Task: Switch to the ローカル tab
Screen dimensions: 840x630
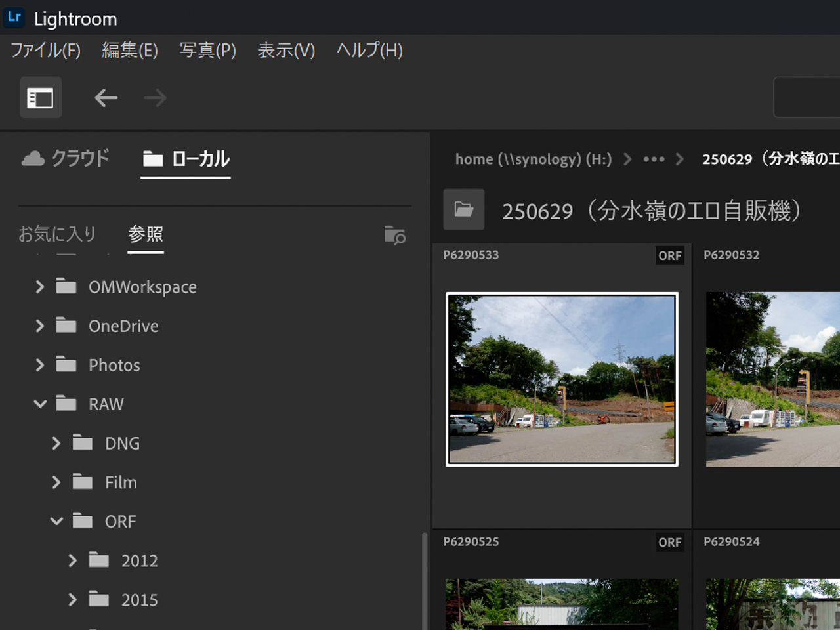Action: click(186, 159)
